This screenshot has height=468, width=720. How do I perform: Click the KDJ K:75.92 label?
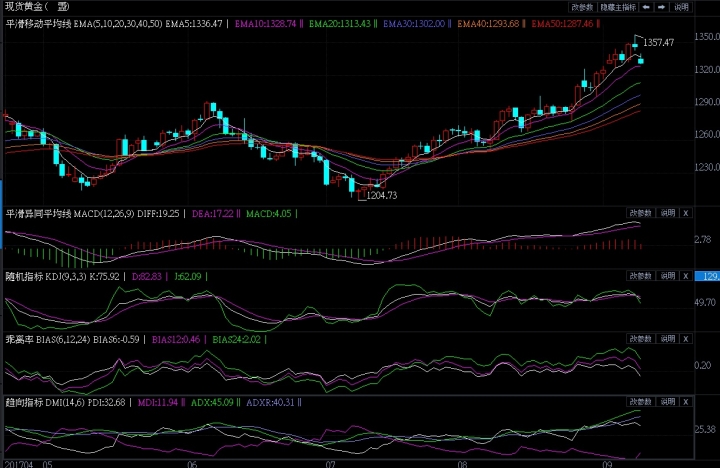click(104, 276)
